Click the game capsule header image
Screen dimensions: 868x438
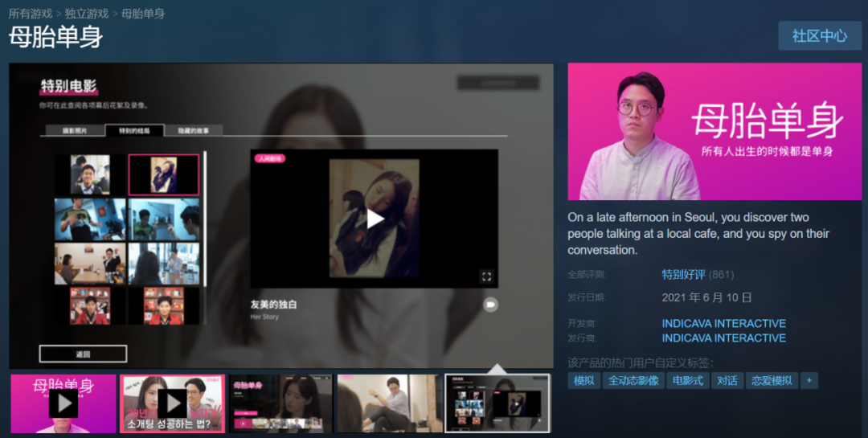tap(714, 132)
